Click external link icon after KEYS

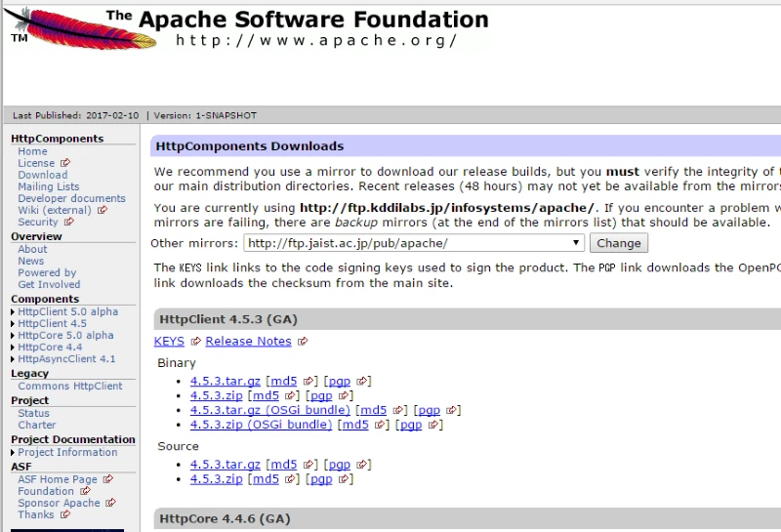[195, 342]
